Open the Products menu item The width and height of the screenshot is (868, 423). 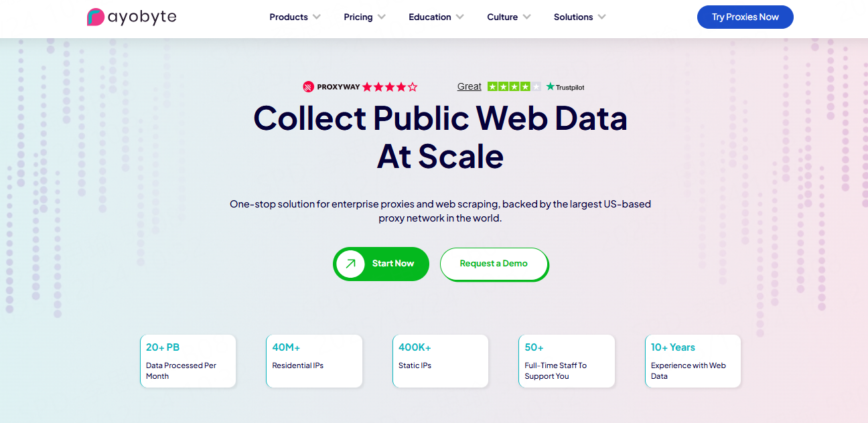(289, 17)
